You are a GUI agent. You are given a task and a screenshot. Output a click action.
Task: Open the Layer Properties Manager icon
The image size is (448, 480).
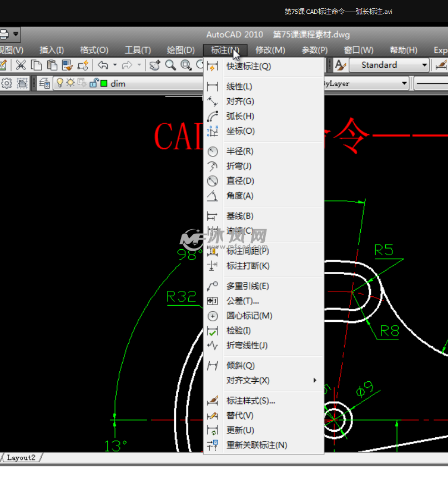pos(45,84)
